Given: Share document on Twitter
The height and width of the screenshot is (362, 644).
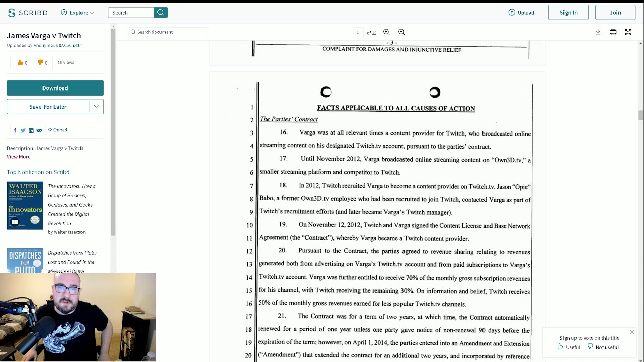Looking at the screenshot, I should tap(23, 130).
